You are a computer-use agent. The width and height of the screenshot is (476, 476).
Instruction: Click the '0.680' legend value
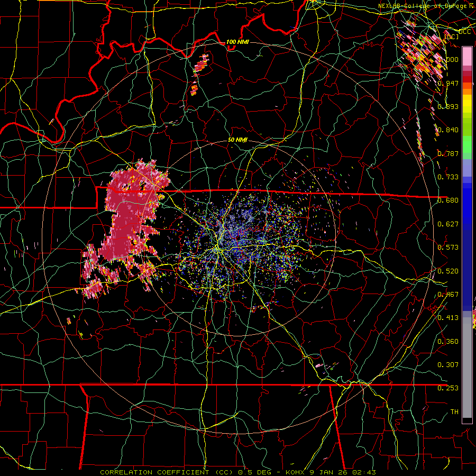click(x=448, y=200)
